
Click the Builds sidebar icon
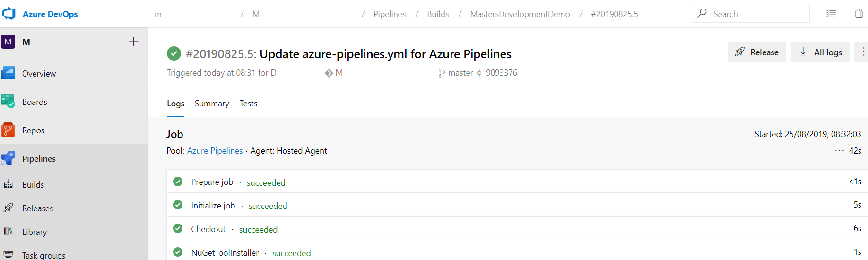point(9,184)
